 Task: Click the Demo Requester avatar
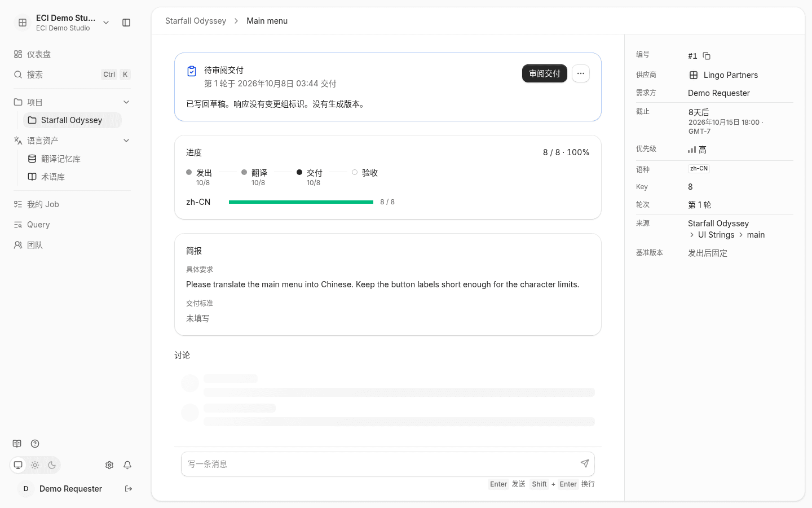click(x=26, y=489)
